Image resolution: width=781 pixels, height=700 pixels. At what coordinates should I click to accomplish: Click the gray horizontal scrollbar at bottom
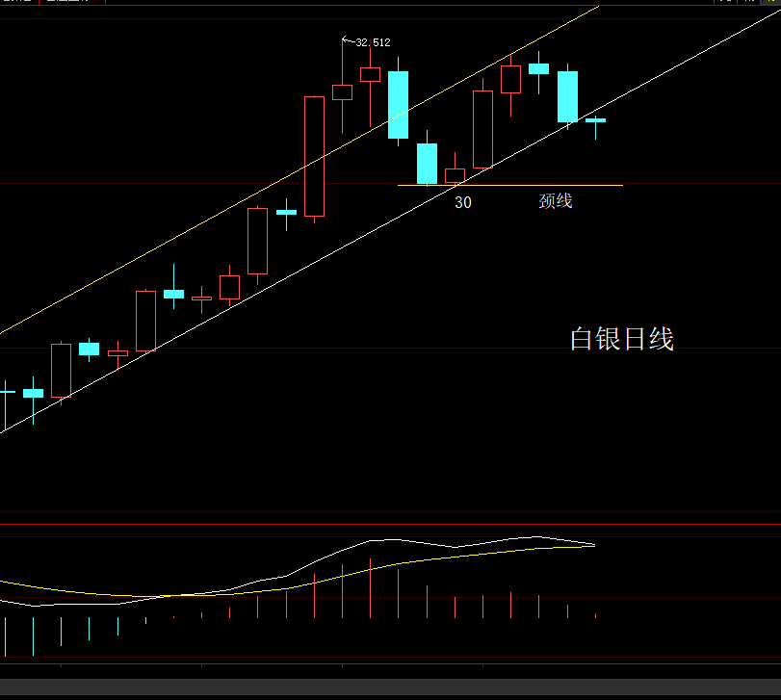[391, 687]
